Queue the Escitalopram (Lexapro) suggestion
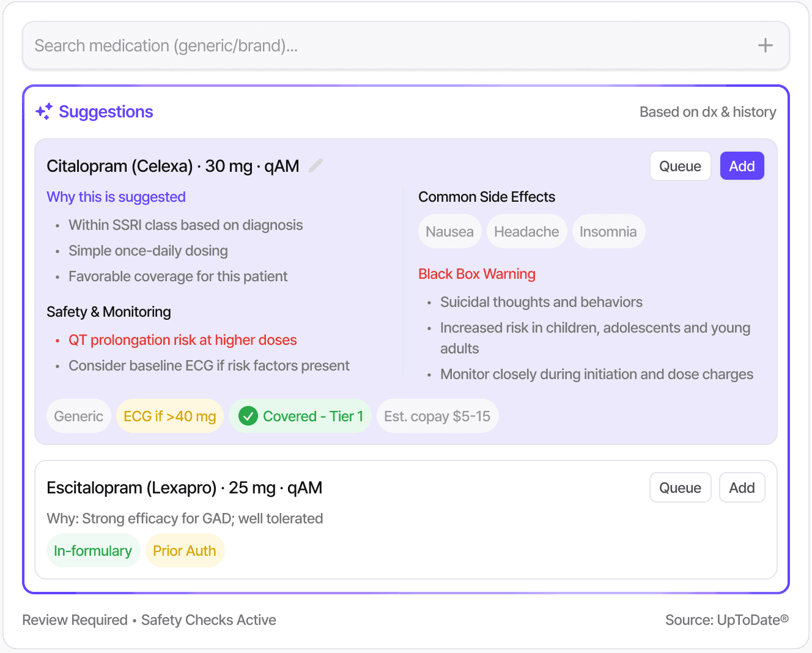 (680, 487)
